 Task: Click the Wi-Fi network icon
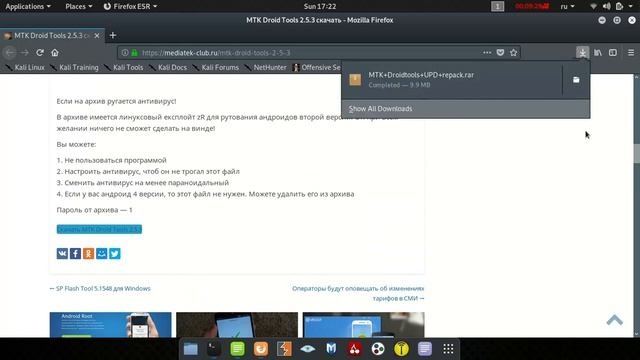[593, 6]
